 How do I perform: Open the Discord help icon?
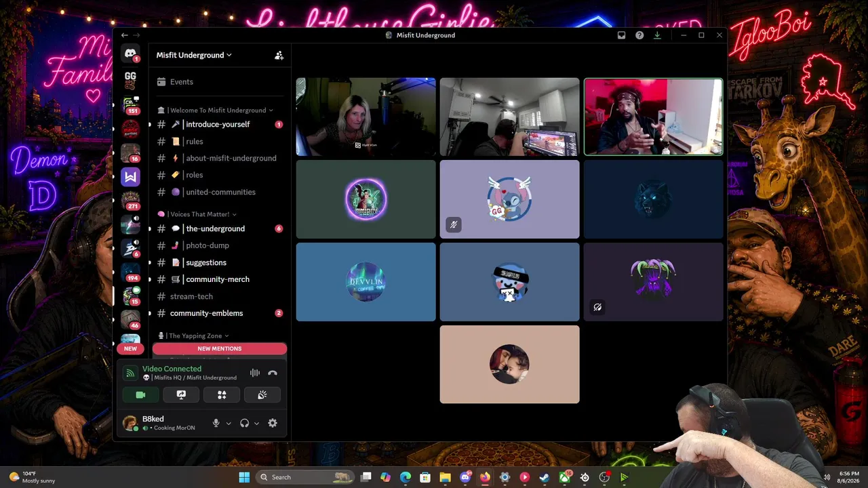click(639, 35)
